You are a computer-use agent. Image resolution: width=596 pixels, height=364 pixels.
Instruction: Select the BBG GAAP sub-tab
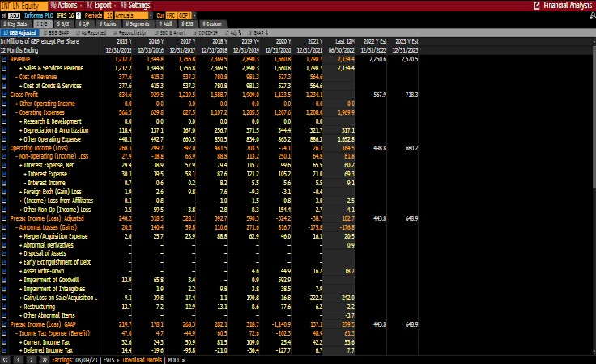(x=56, y=32)
